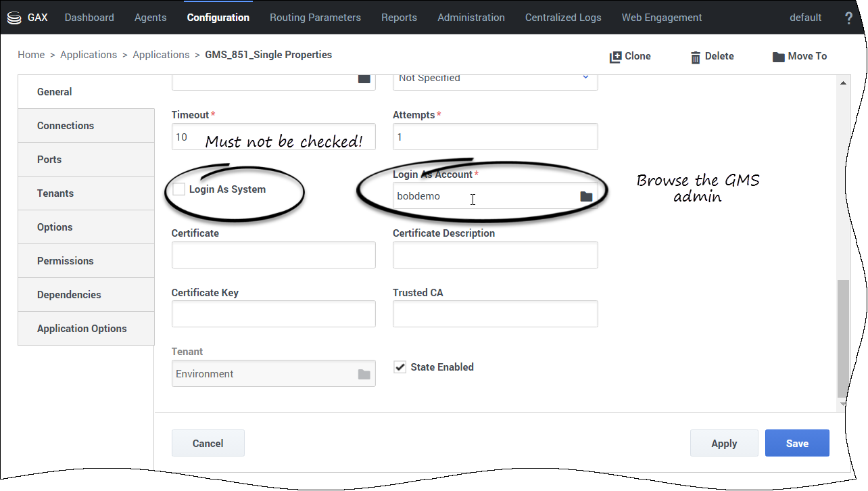Click the Certificate input field
This screenshot has height=491, width=868.
coord(274,255)
